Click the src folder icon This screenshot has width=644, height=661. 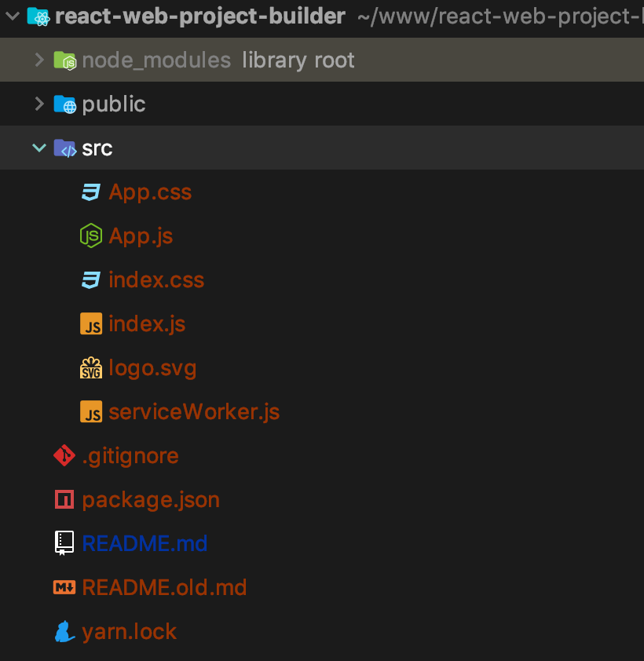tap(64, 148)
